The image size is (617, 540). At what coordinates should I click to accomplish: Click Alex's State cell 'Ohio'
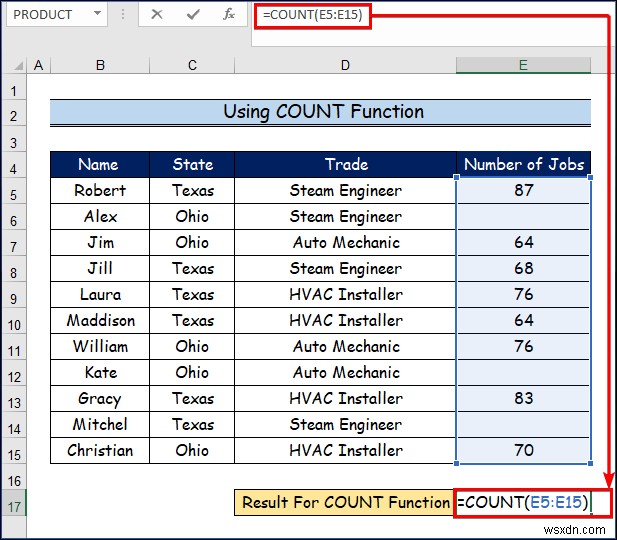pyautogui.click(x=192, y=216)
